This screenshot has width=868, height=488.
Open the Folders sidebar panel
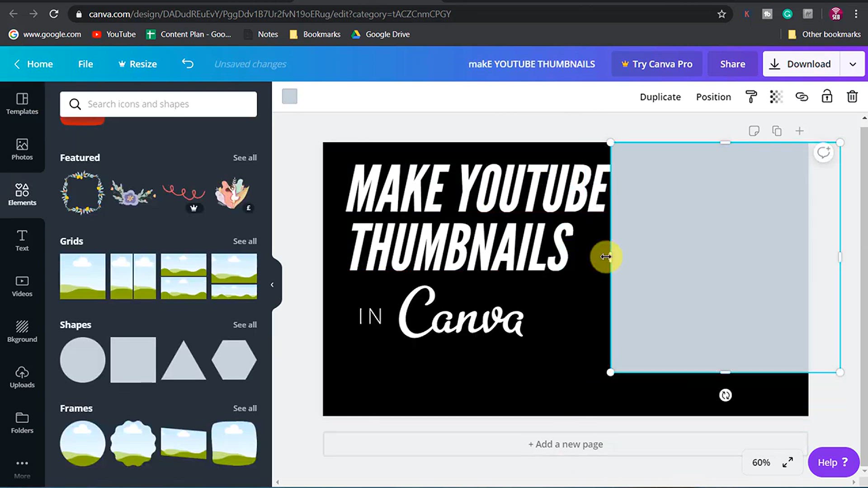[x=22, y=423]
